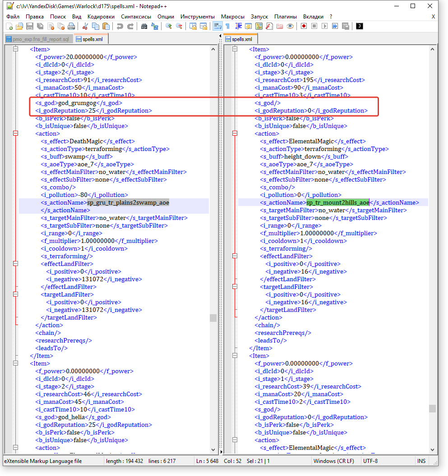Select the right pane spells.xml tab
This screenshot has width=448, height=476.
(241, 39)
